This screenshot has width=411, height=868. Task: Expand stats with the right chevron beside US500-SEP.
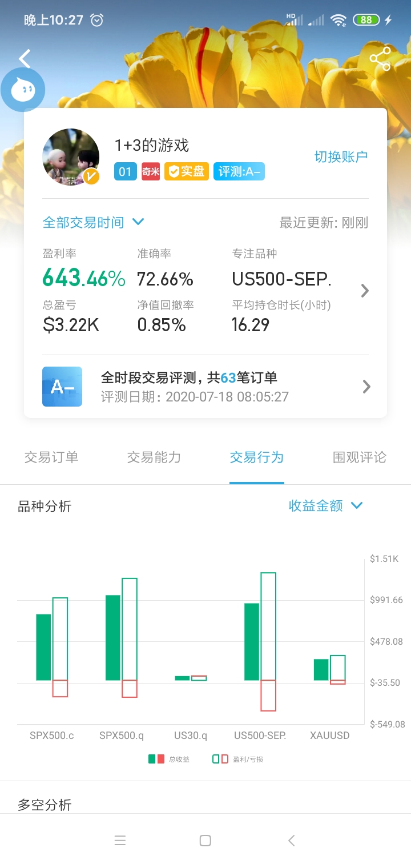(x=365, y=291)
